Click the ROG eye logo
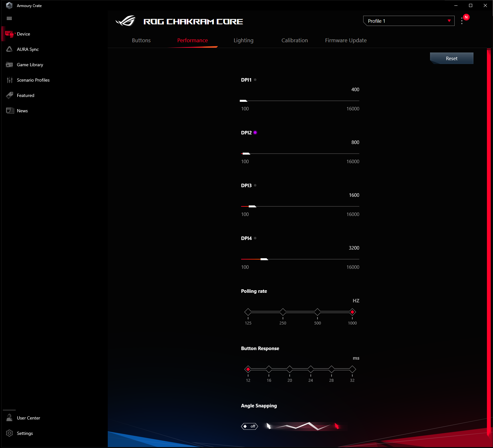493x448 pixels. click(x=126, y=21)
